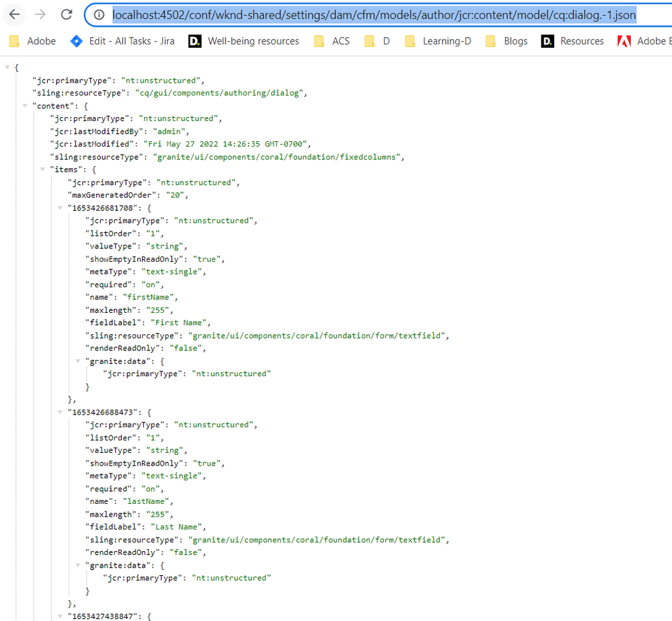
Task: Reload the current JSON page
Action: pos(66,14)
